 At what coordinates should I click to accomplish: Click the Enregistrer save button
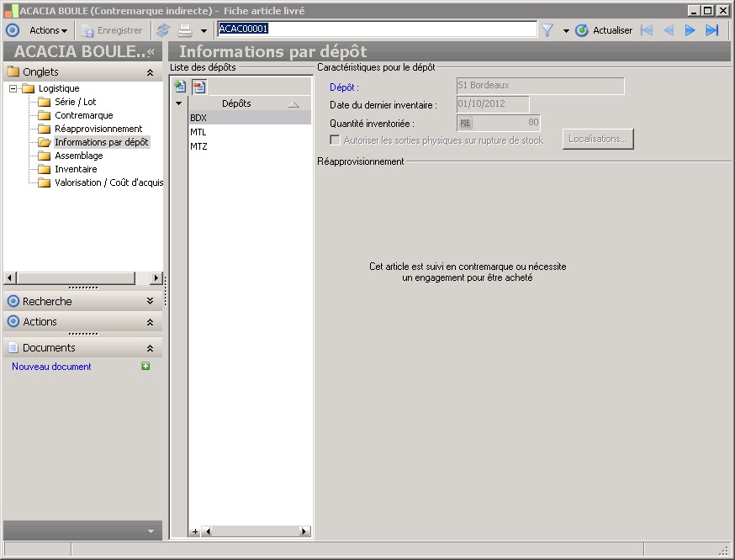(x=112, y=30)
